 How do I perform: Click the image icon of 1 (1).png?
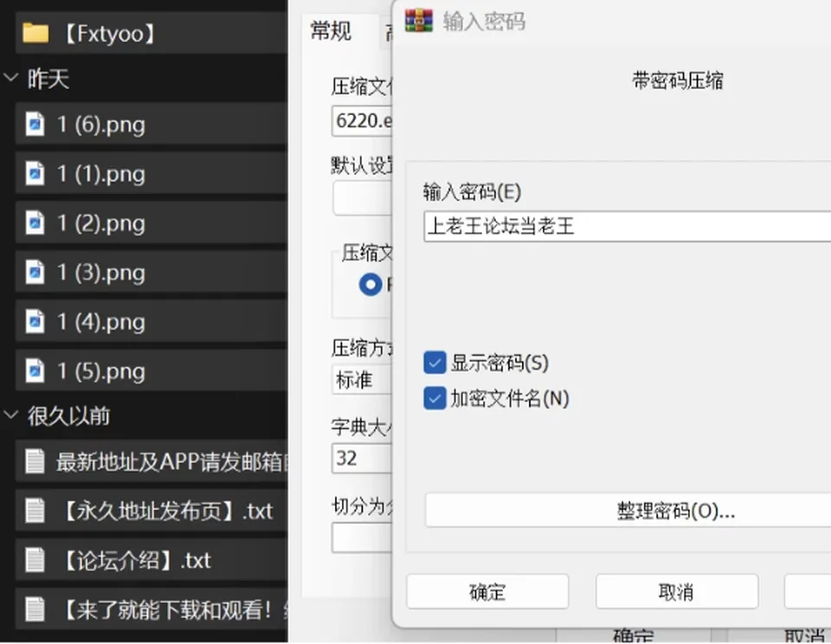[35, 173]
